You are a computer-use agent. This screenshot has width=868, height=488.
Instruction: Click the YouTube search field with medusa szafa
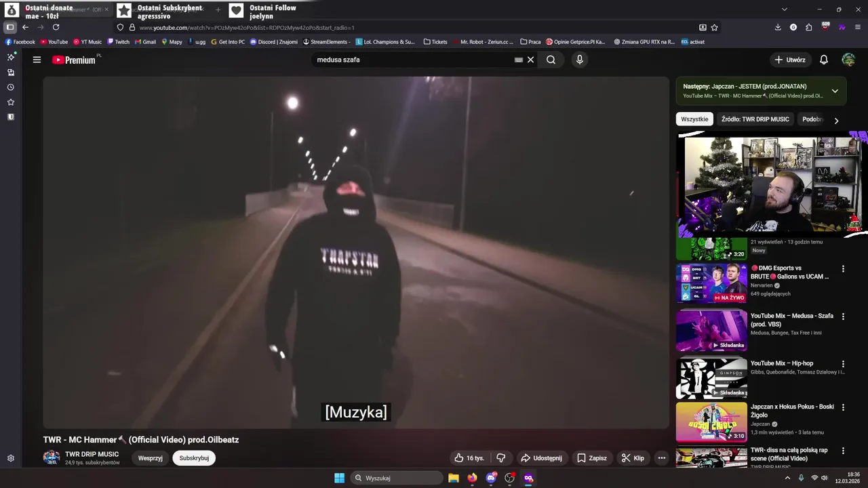414,60
